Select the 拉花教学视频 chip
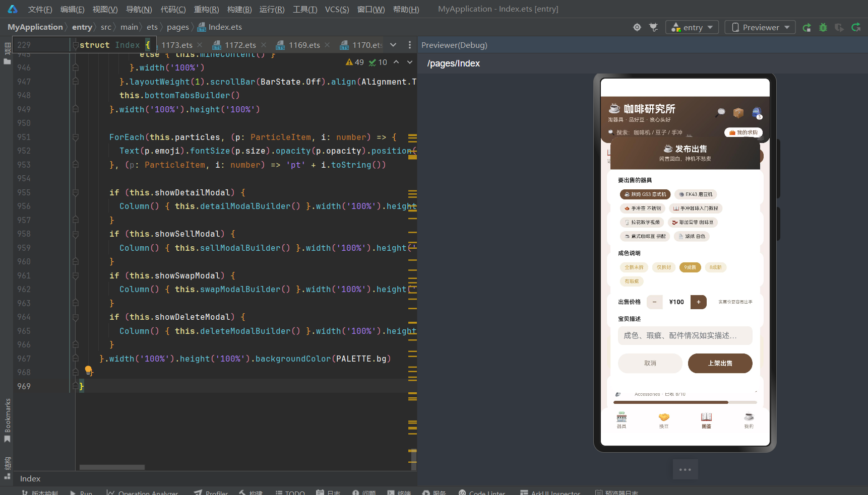This screenshot has height=495, width=868. point(642,222)
